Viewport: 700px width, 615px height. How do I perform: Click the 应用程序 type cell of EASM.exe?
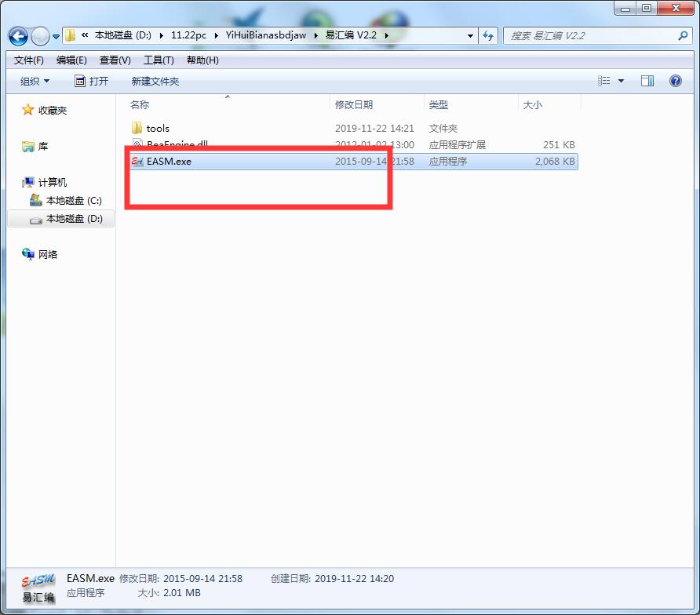point(447,162)
